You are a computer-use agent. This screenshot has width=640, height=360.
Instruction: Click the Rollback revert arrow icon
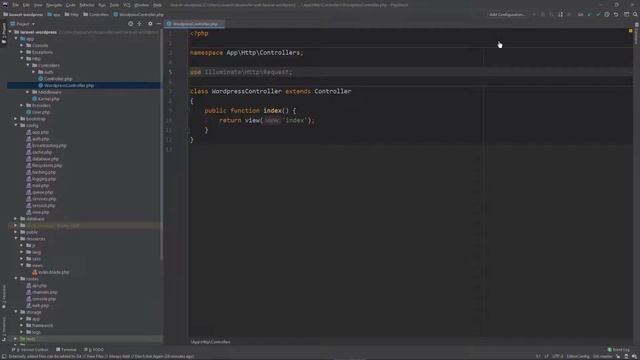[x=616, y=14]
